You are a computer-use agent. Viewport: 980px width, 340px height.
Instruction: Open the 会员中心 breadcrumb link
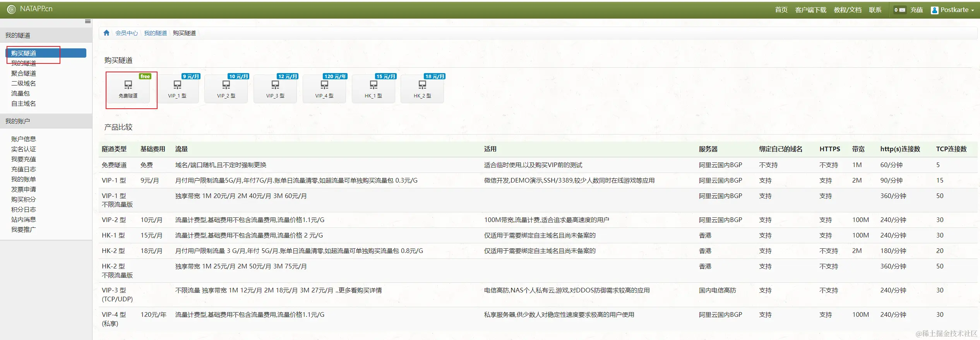[x=127, y=33]
